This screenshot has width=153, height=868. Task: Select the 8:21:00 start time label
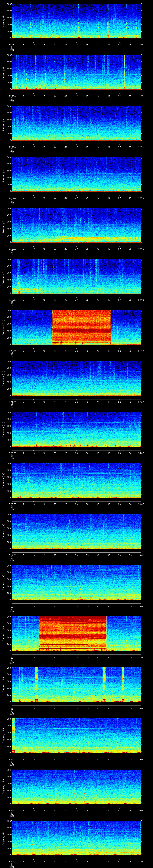(12, 402)
